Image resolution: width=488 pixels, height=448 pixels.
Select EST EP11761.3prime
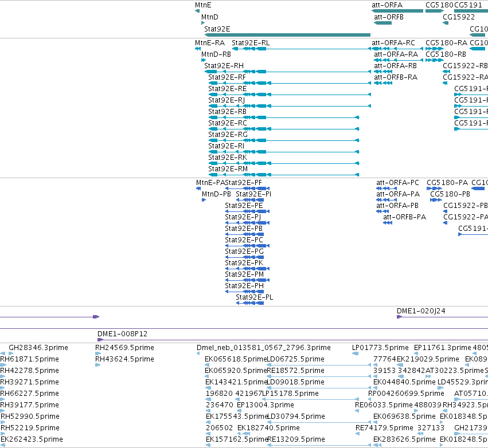443,348
